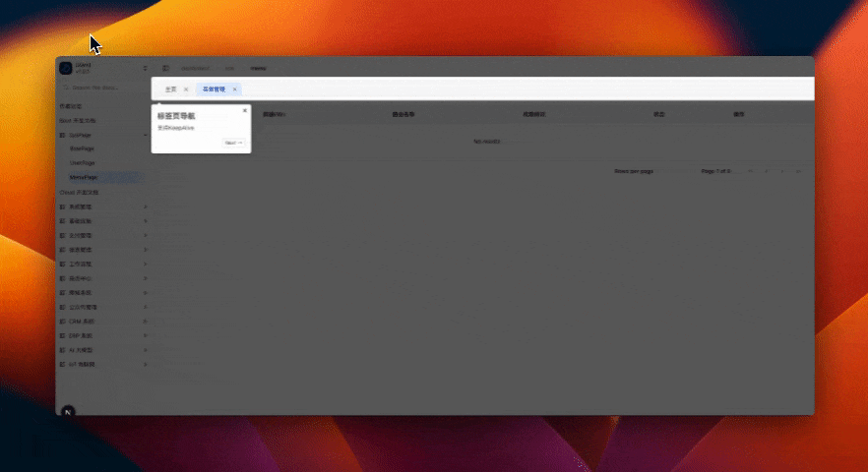The width and height of the screenshot is (868, 472).
Task: Dismiss the 标签页导航 popover with its X
Action: pos(245,111)
